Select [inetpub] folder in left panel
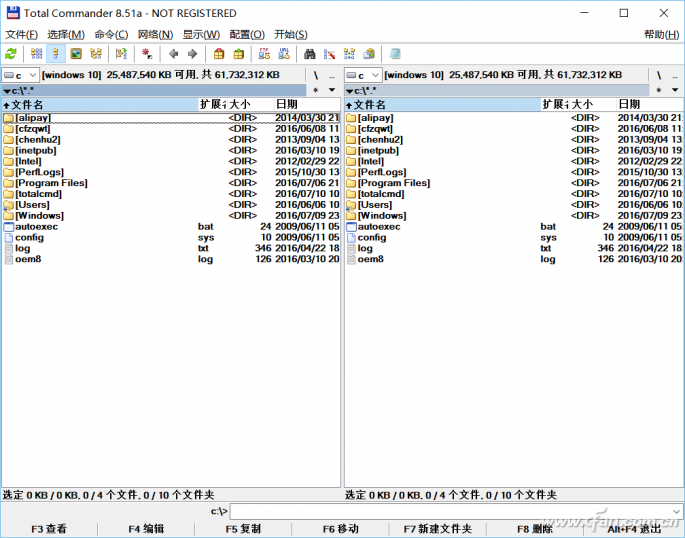Viewport: 685px width, 538px height. (171, 151)
